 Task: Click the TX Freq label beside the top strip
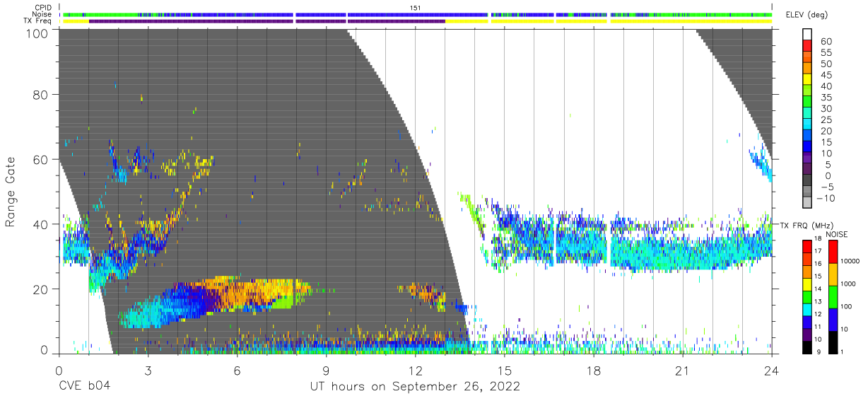(38, 21)
